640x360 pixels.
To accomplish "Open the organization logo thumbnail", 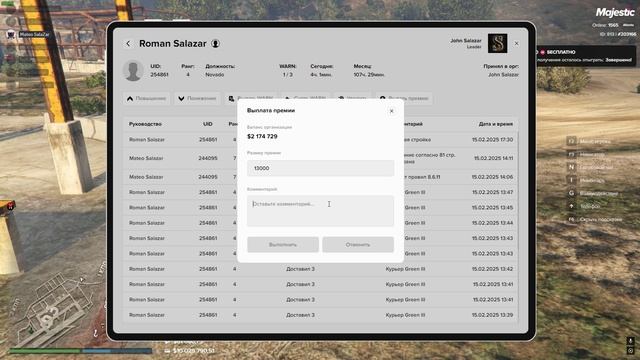I will (498, 43).
